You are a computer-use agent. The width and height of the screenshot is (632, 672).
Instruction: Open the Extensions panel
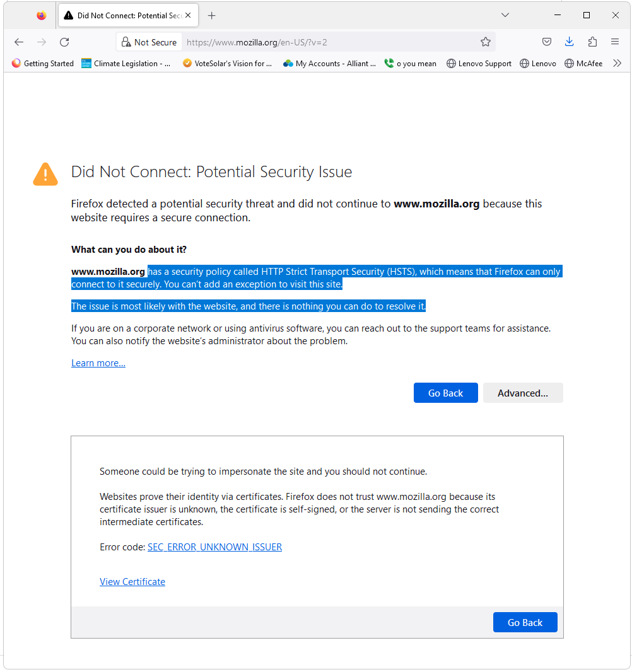[592, 42]
